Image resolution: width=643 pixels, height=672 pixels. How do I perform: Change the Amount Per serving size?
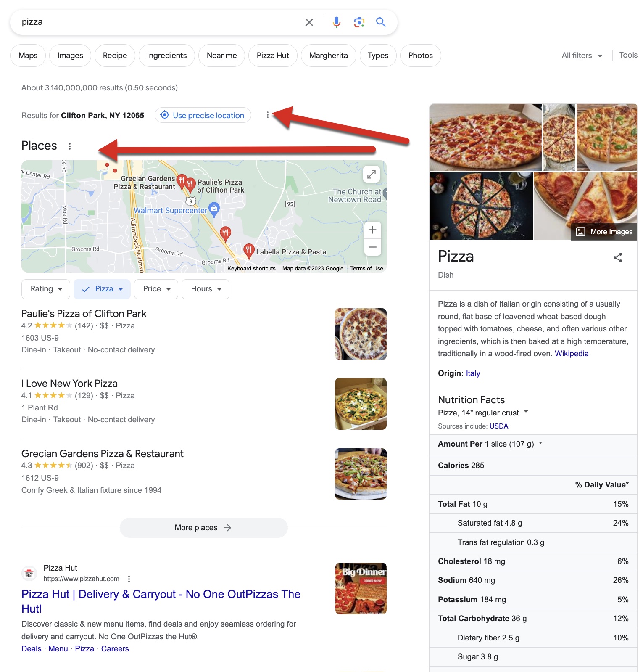point(540,443)
